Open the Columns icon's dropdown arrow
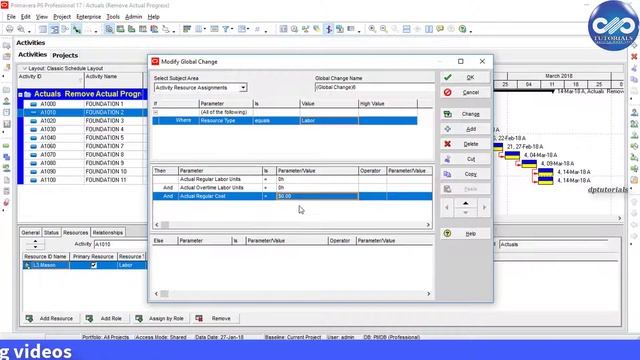Image resolution: width=640 pixels, height=360 pixels. [x=204, y=29]
